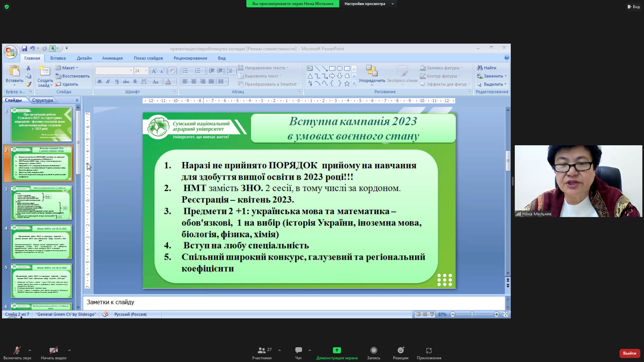Viewport: 644px width, 362px height.
Task: Toggle italic formatting (К)
Action: click(x=108, y=82)
